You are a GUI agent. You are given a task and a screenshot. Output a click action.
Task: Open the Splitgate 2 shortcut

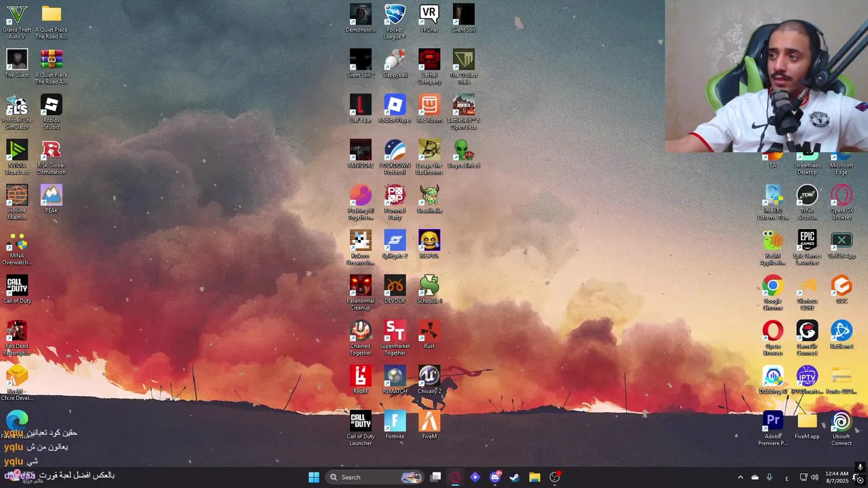[395, 245]
